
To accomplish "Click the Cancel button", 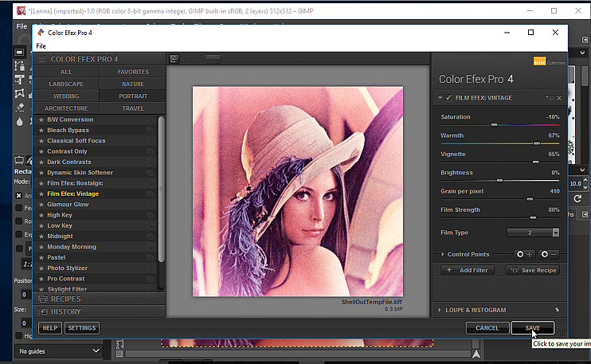I will click(x=487, y=328).
